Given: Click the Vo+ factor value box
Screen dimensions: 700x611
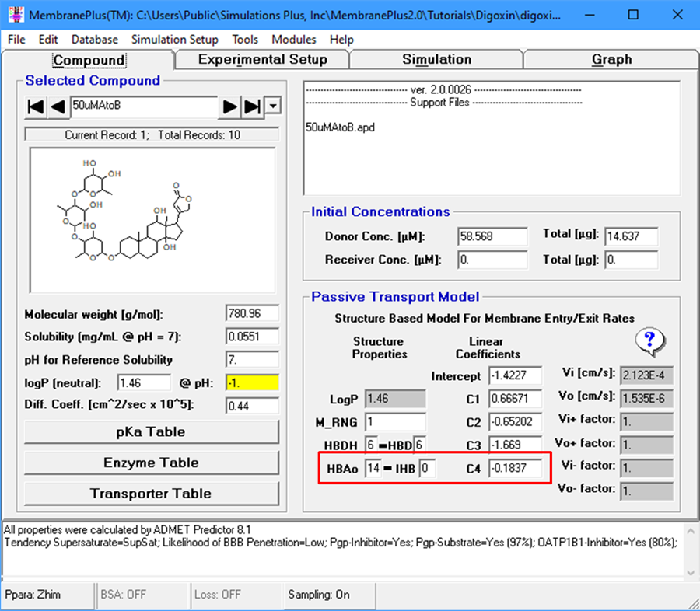Looking at the screenshot, I should click(x=646, y=445).
